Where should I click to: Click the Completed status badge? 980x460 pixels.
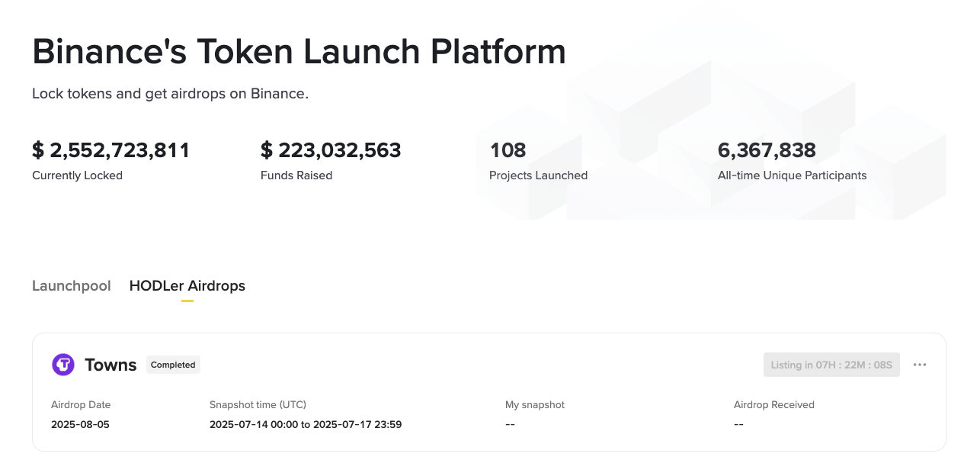pyautogui.click(x=173, y=365)
